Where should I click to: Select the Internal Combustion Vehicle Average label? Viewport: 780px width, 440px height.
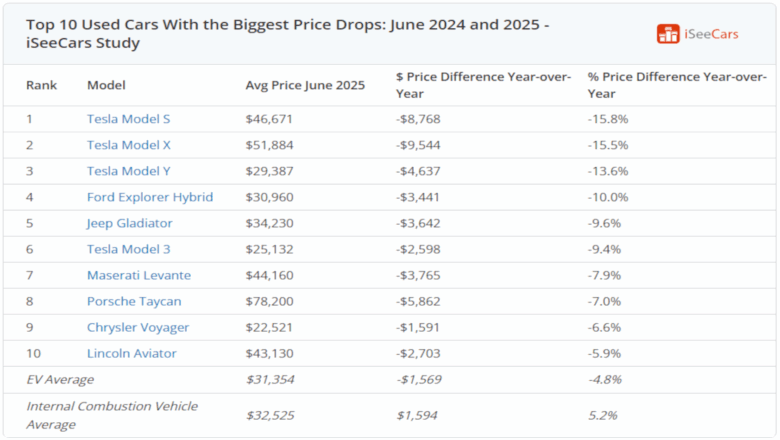pyautogui.click(x=112, y=414)
